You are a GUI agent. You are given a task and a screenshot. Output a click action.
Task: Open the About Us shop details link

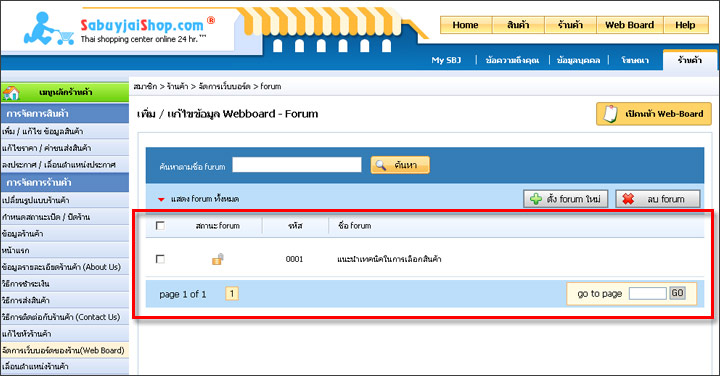61,267
